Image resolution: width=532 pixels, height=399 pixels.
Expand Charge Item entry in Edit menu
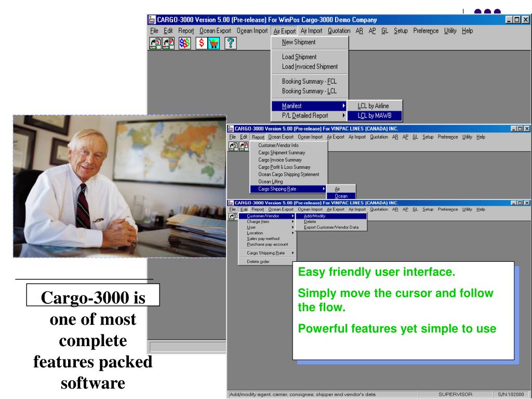(267, 221)
